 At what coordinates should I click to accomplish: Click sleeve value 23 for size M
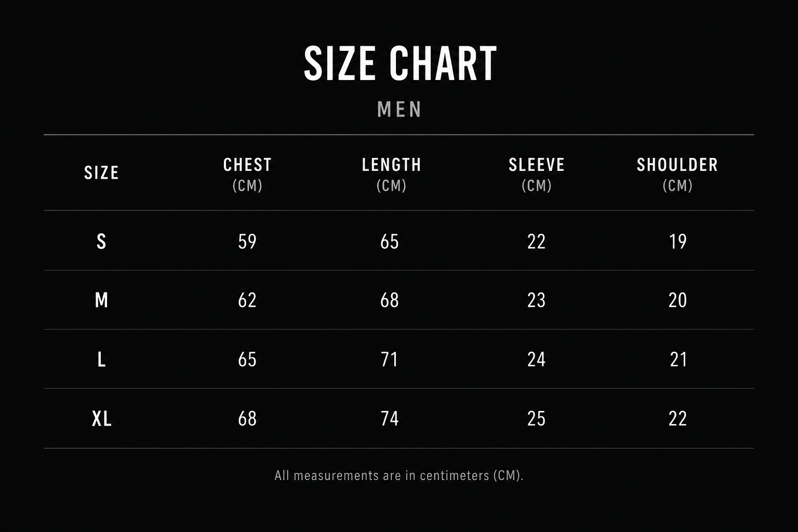[536, 300]
